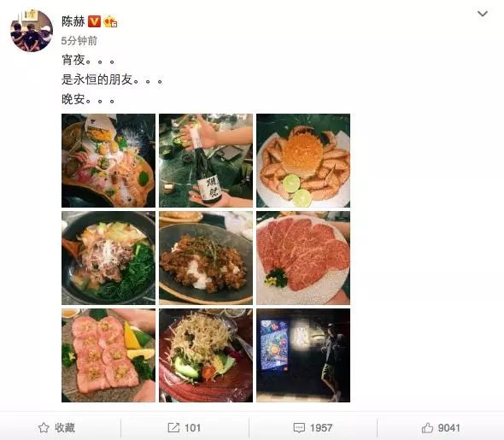Screen dimensions: 504x440
Task: Click the 收藏 favorite label
Action: point(65,428)
